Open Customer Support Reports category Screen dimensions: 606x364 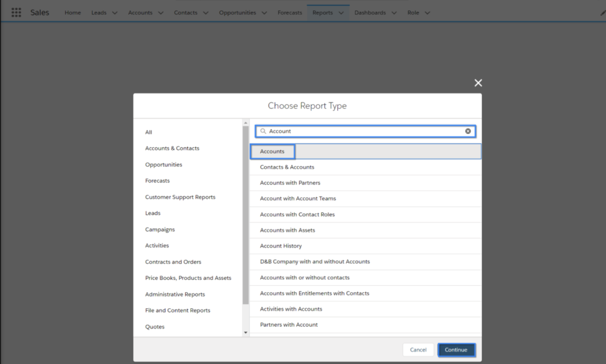coord(180,197)
